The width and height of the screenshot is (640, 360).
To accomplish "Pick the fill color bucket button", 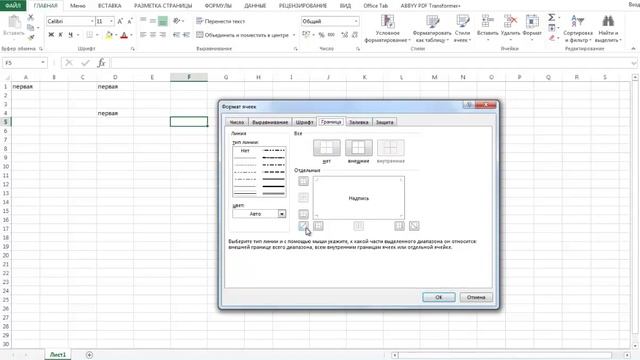I will [109, 35].
